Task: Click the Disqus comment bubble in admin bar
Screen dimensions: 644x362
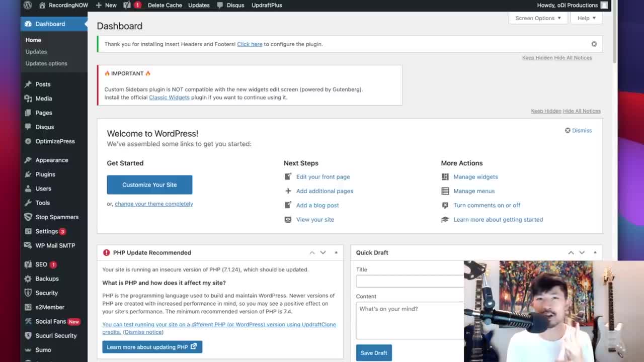Action: [x=220, y=5]
